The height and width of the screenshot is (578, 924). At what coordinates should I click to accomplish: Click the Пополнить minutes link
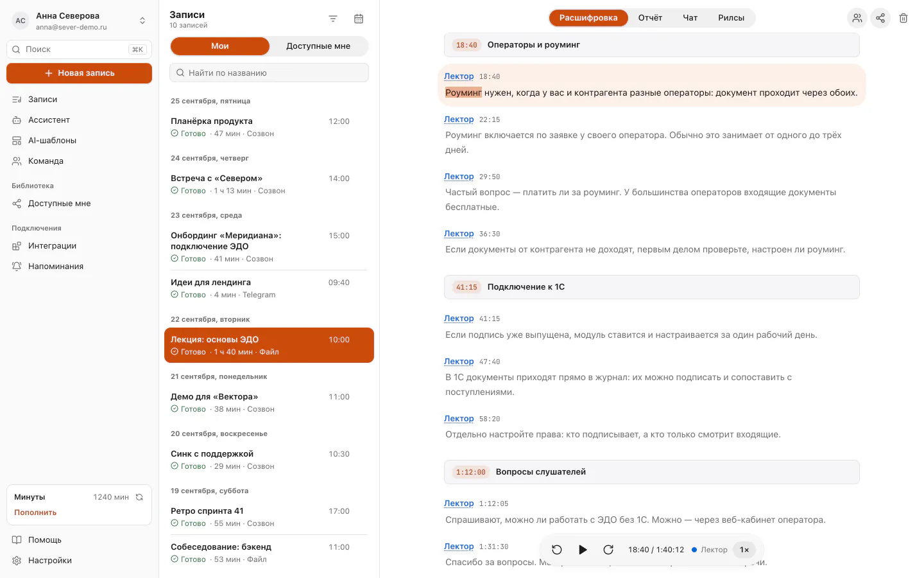click(x=35, y=512)
